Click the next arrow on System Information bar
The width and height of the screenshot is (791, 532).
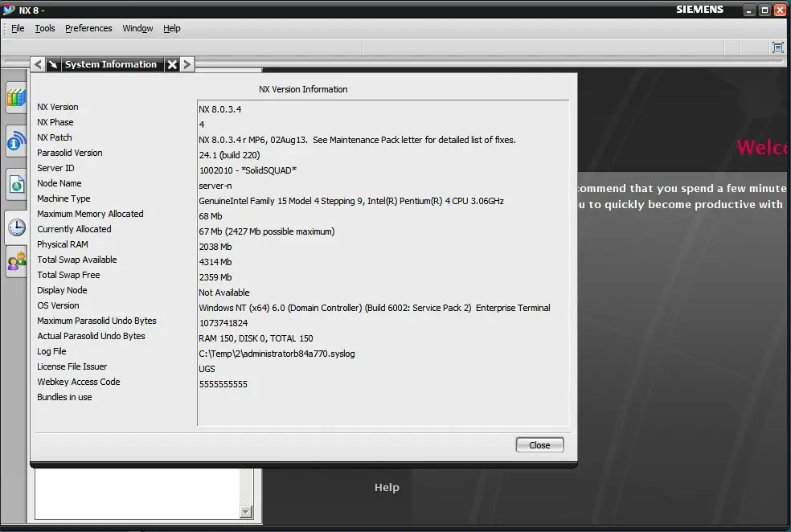point(187,64)
